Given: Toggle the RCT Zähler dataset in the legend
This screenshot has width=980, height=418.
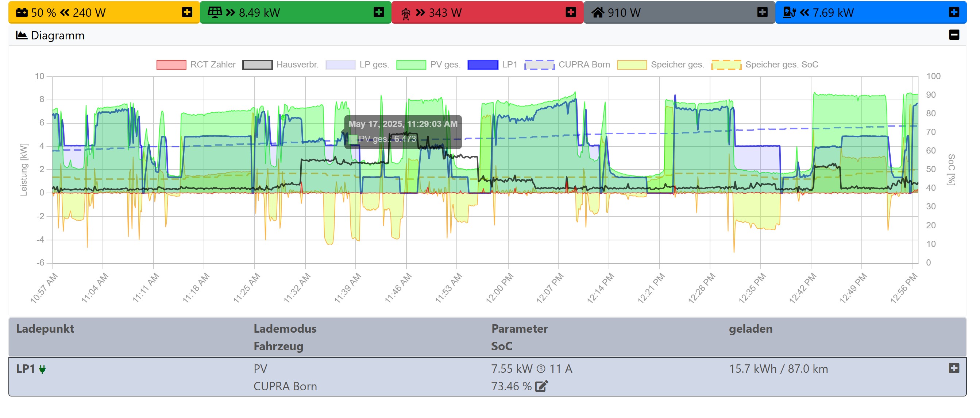Looking at the screenshot, I should point(171,65).
